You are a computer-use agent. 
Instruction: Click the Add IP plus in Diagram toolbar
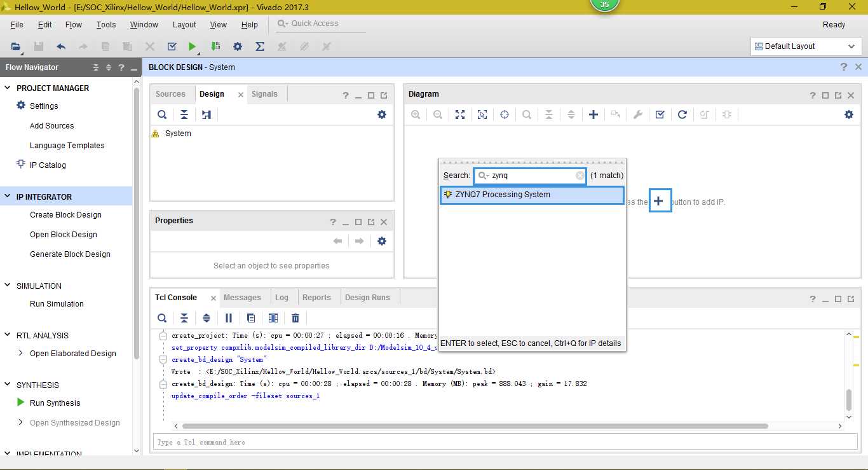click(x=593, y=114)
